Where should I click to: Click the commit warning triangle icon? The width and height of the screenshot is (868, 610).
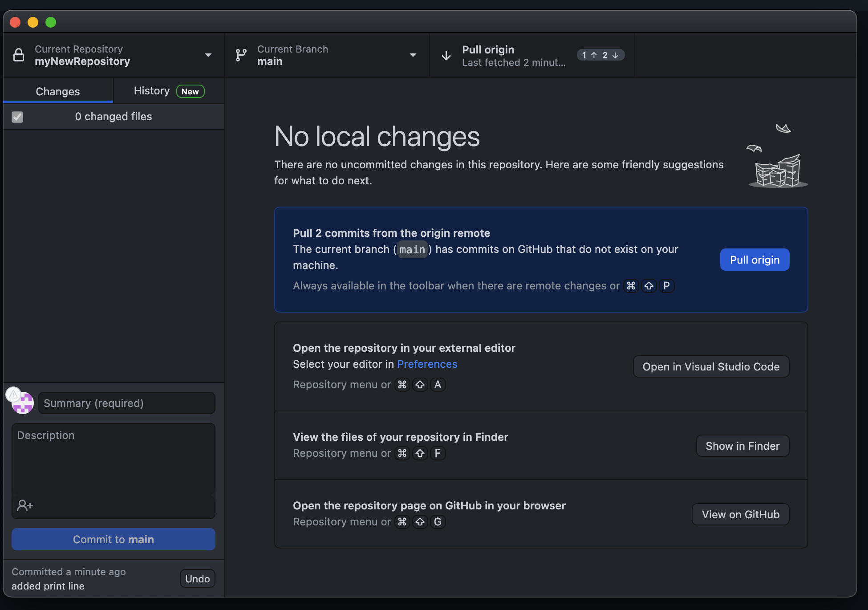click(x=13, y=394)
